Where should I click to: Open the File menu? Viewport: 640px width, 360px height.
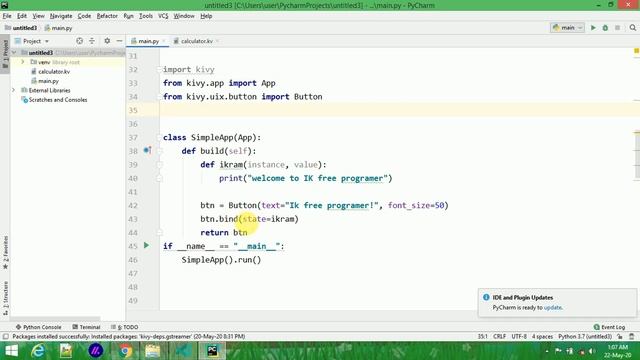pos(7,16)
